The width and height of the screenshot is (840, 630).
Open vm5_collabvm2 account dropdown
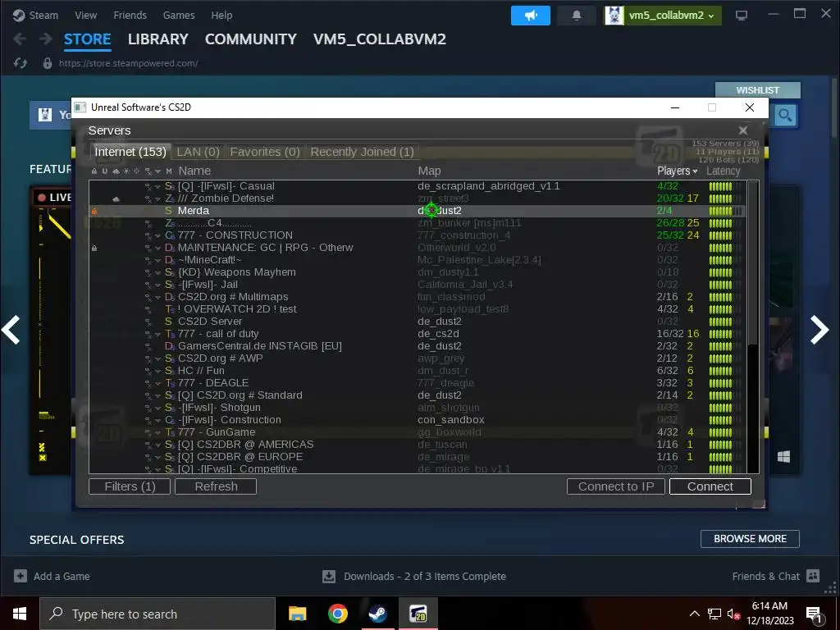[663, 16]
